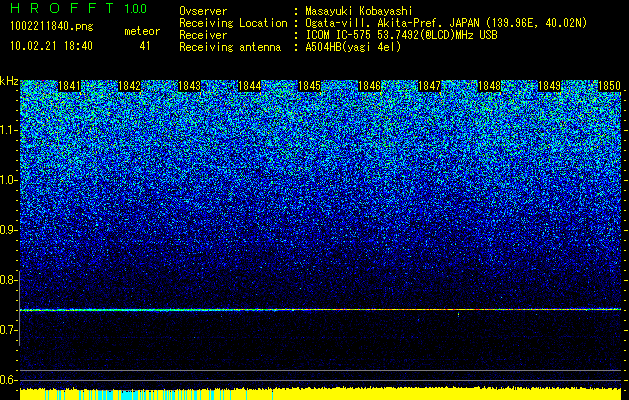This screenshot has height=400, width=629.
Task: Click the meteor count value 41
Action: tap(145, 46)
